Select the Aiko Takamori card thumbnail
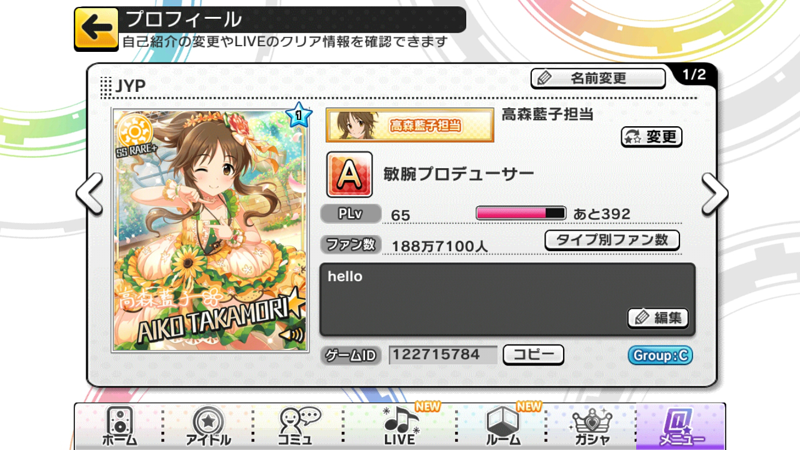This screenshot has width=800, height=450. tap(210, 230)
